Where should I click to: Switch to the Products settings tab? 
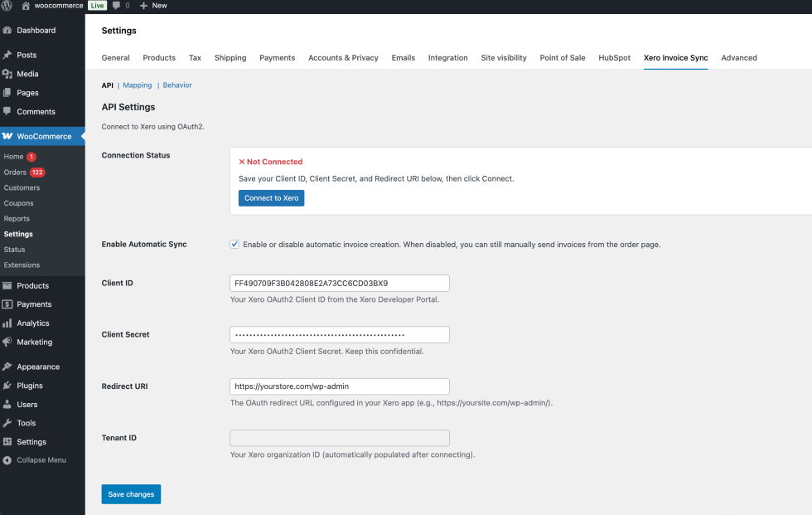pos(159,58)
